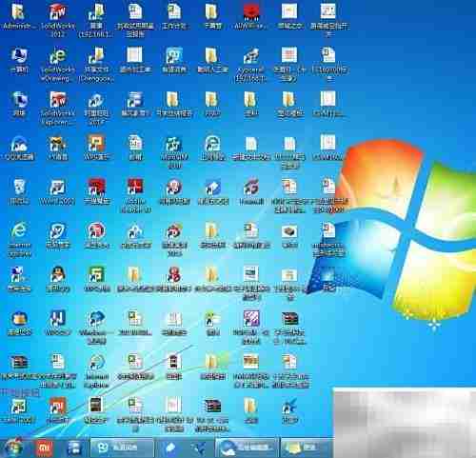Image resolution: width=476 pixels, height=458 pixels.
Task: Open the SolidWorks eDrawings shortcut
Action: (58, 64)
